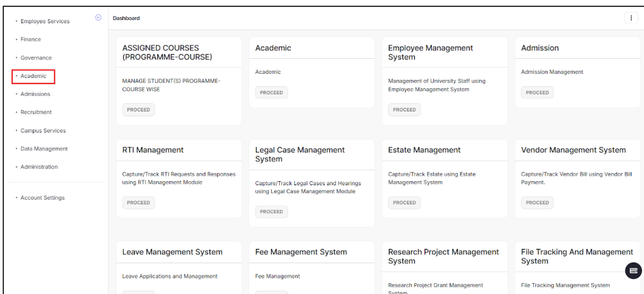Screen dimensions: 644x294
Task: Click the Employee Management System card title
Action: [430, 53]
